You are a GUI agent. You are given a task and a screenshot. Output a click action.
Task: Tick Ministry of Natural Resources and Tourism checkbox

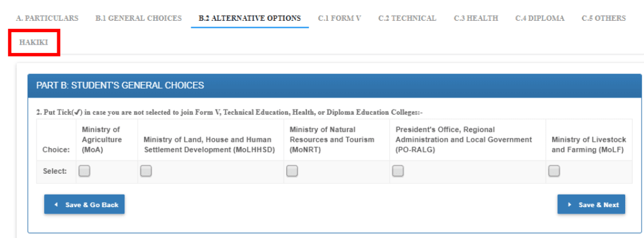point(292,171)
